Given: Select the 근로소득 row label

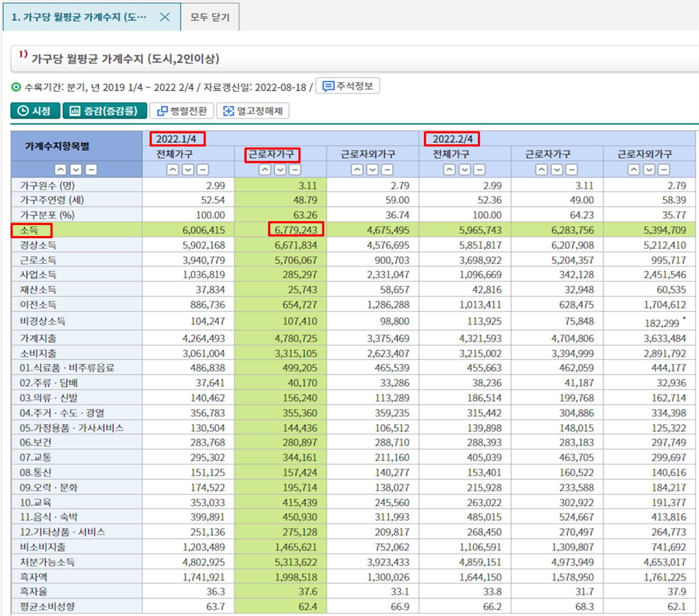Looking at the screenshot, I should click(x=38, y=260).
